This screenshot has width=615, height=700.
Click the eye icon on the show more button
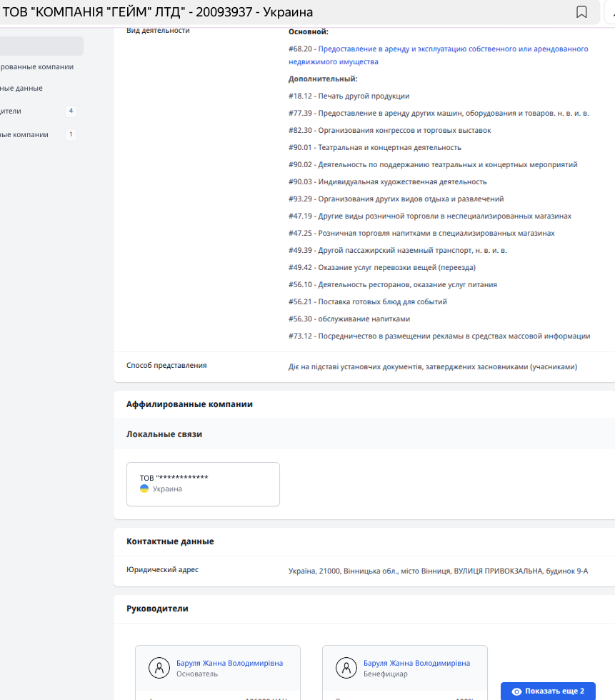tap(516, 691)
